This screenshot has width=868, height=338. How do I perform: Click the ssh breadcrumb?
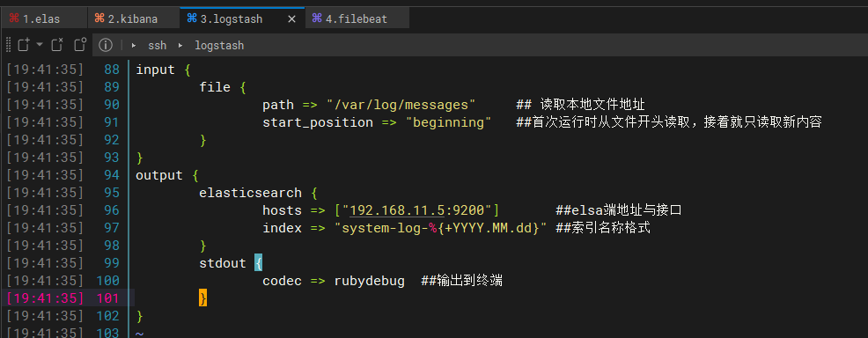(x=158, y=46)
